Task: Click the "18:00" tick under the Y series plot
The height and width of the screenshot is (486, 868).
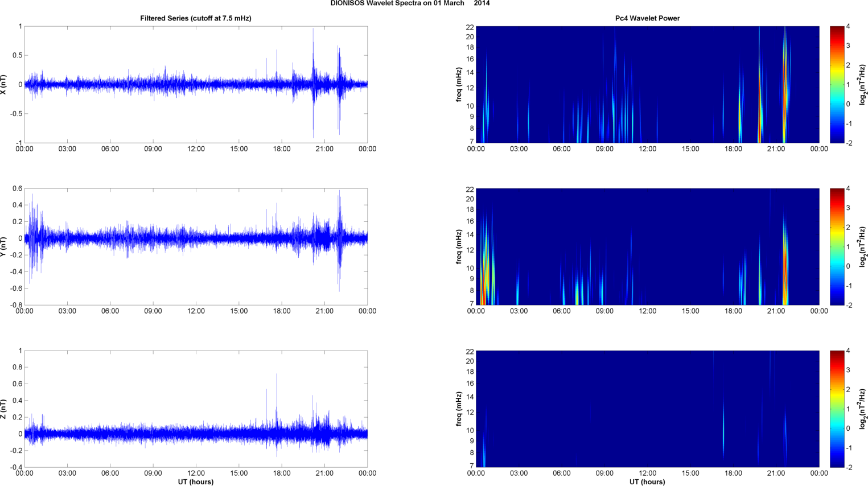Action: point(282,311)
